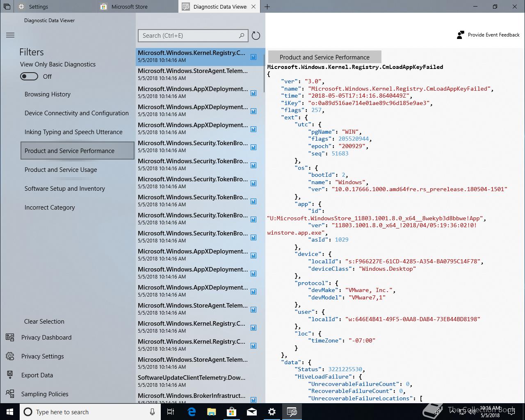Close the Diagnostic Data Viewer tab

tap(253, 7)
